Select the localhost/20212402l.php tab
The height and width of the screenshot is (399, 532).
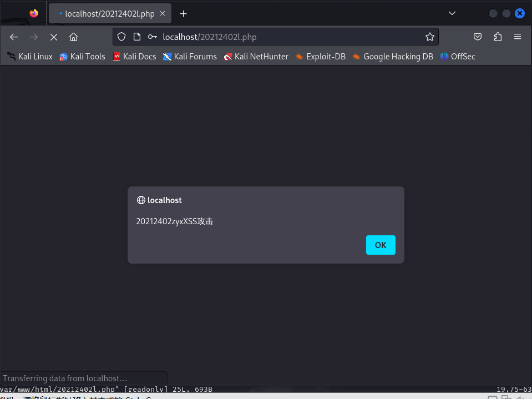(x=110, y=13)
